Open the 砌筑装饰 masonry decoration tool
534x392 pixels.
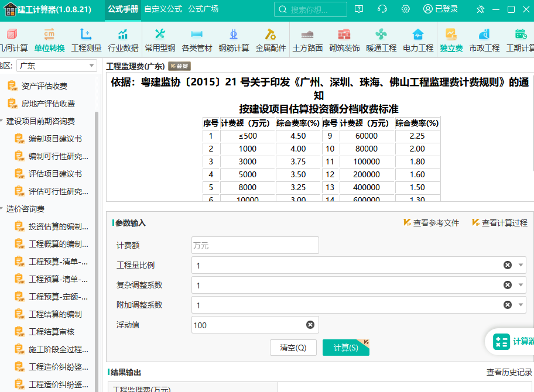(x=344, y=40)
